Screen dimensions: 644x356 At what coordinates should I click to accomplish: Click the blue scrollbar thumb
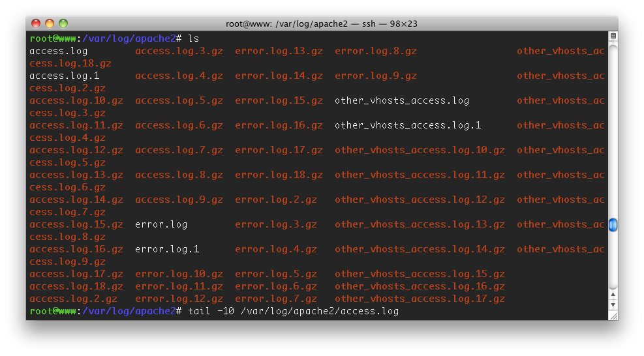coord(613,224)
